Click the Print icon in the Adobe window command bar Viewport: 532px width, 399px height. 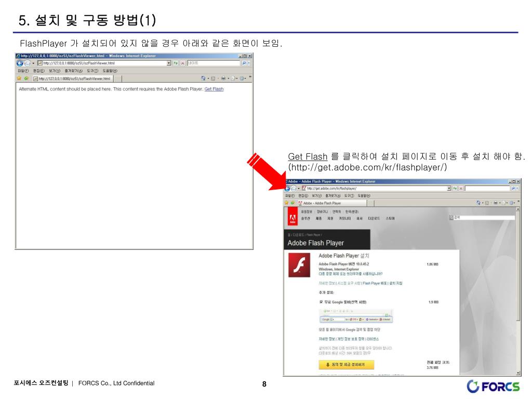click(496, 203)
